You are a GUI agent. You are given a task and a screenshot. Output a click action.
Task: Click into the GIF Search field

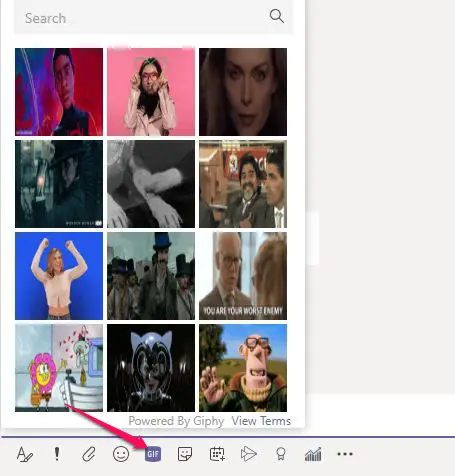click(x=153, y=17)
